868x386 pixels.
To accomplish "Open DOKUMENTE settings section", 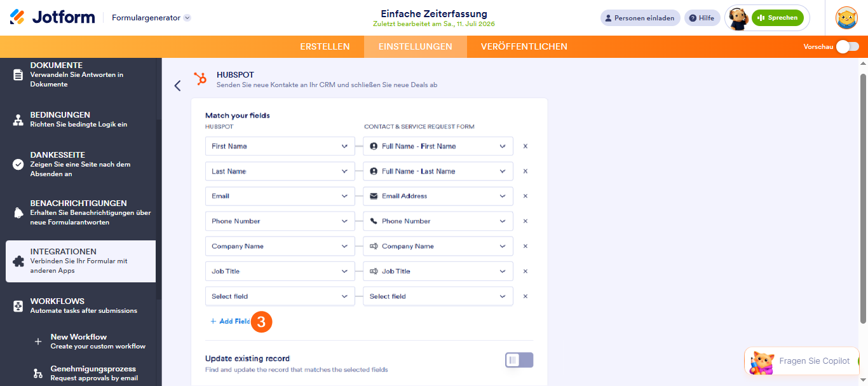I will 81,74.
